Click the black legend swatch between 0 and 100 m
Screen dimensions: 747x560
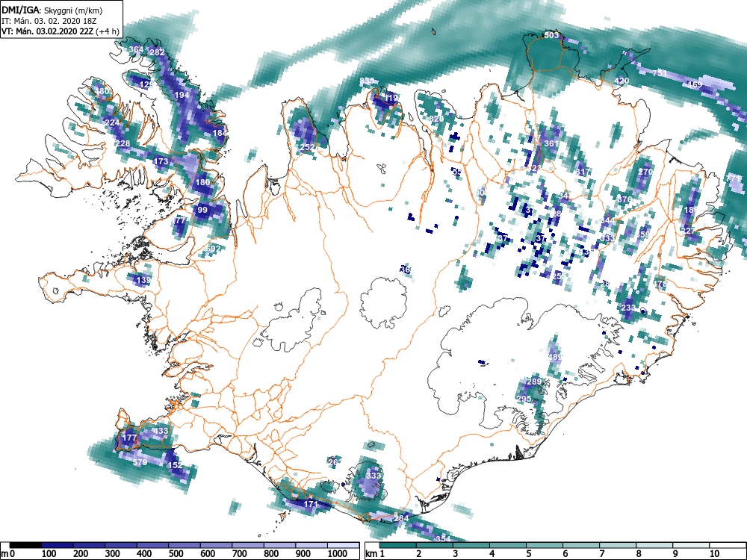coord(25,545)
